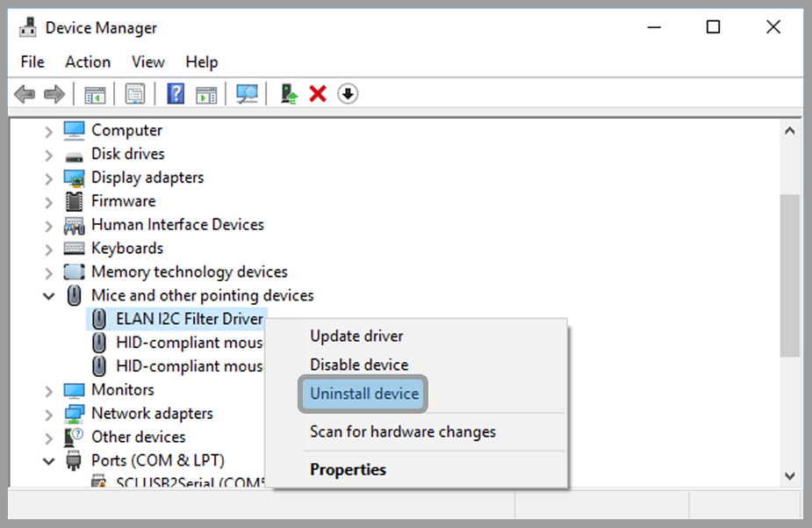Choose Uninstall device from context menu
The width and height of the screenshot is (812, 528).
pyautogui.click(x=363, y=394)
